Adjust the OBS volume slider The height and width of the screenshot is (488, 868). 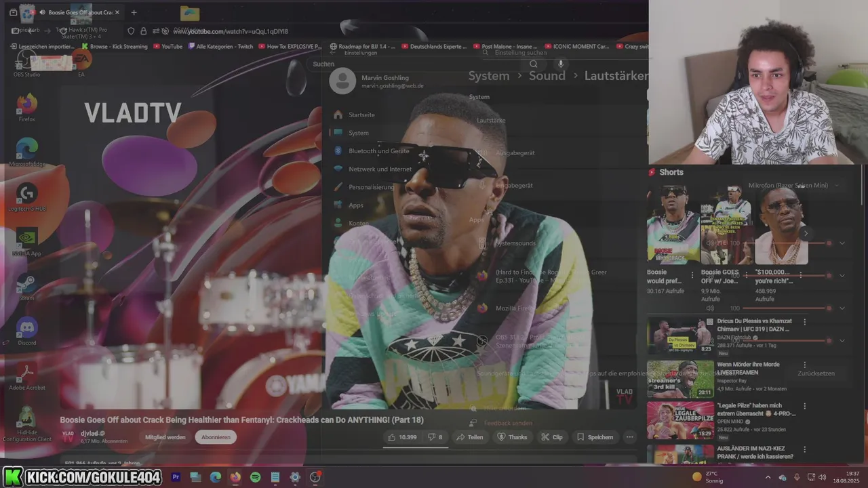tap(788, 341)
